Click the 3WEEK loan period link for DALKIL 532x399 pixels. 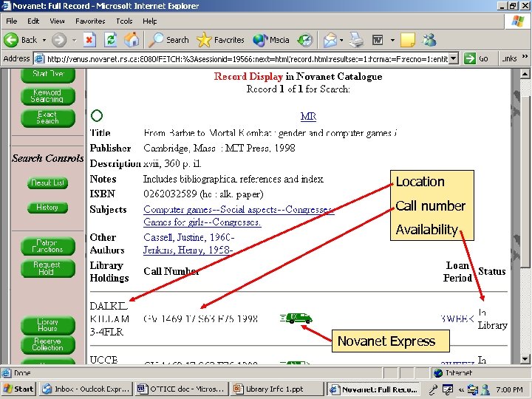click(457, 318)
